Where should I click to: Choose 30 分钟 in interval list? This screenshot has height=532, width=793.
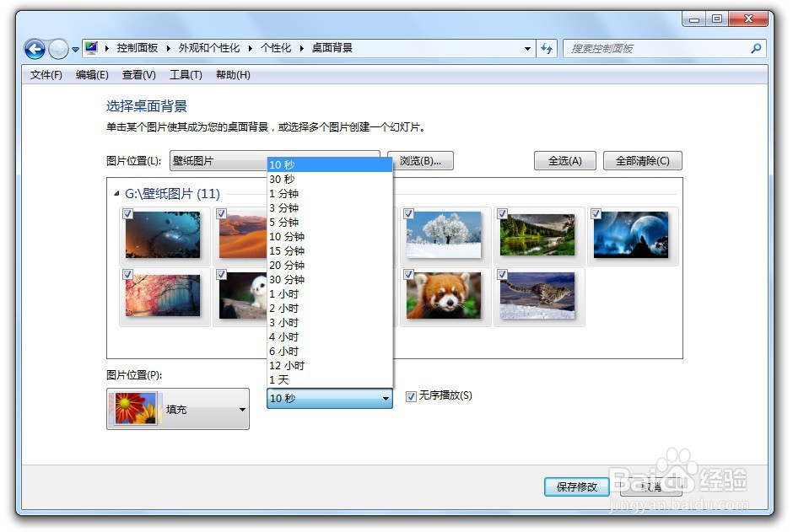pos(330,279)
